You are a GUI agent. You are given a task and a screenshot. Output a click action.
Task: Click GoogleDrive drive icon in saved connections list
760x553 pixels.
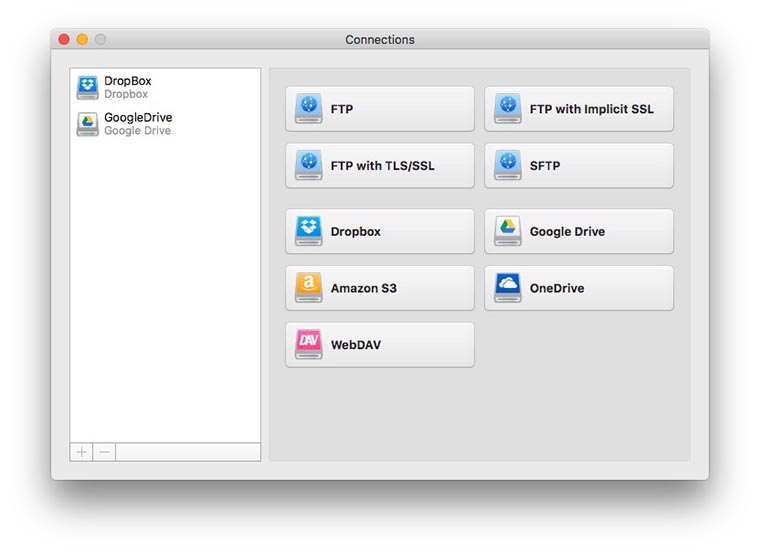click(88, 124)
